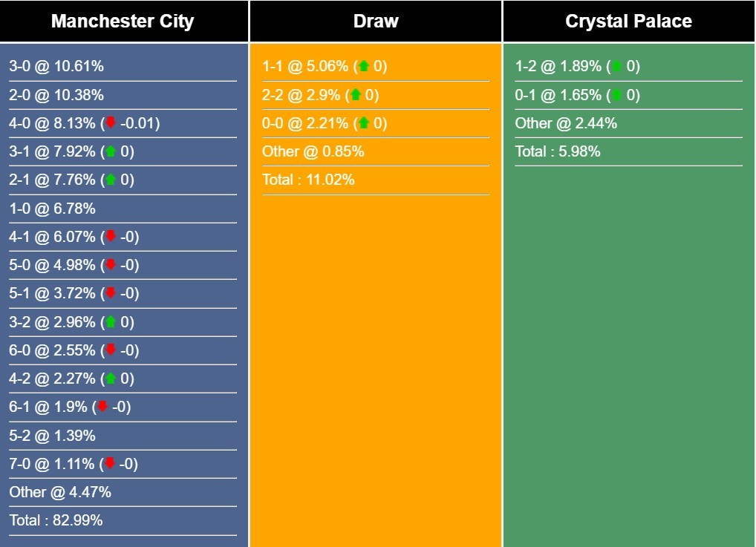Click the 1-0 @ 6.78% score row

123,209
